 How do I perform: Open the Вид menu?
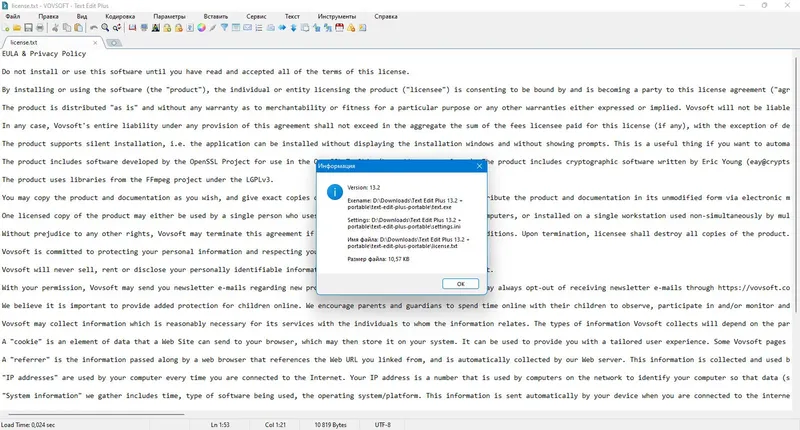(x=82, y=16)
